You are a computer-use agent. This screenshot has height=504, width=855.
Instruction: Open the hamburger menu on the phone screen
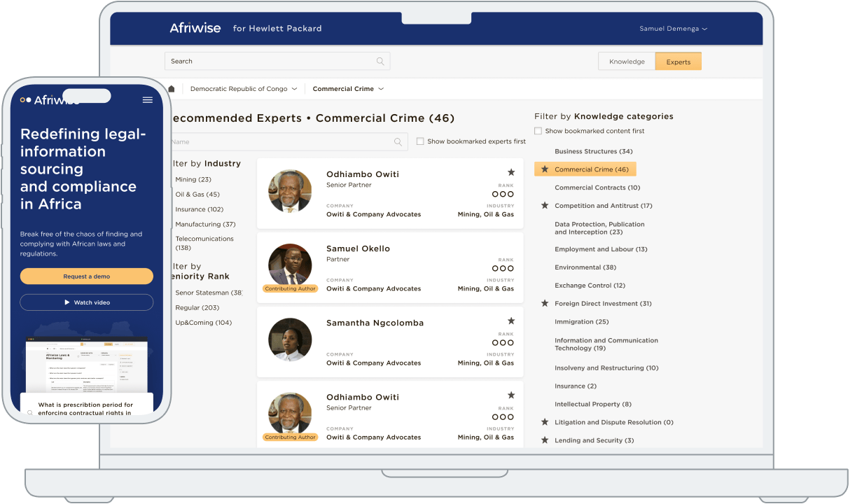pos(148,100)
